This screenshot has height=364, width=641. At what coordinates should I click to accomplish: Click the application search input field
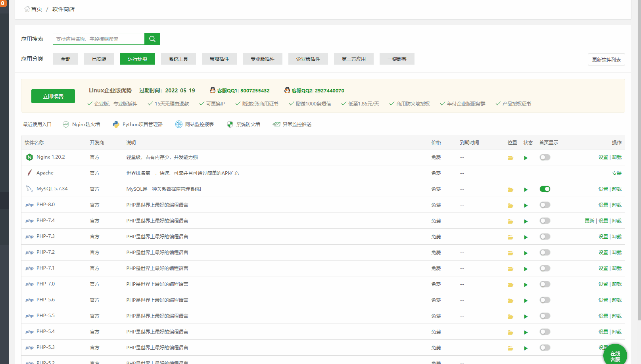click(98, 39)
